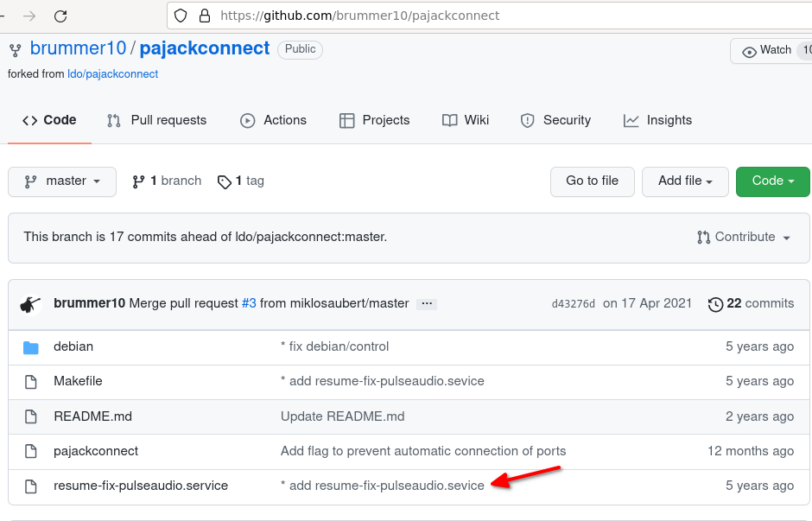Open the resume-fix-pulseaudio.service row's commit message
The height and width of the screenshot is (521, 812).
tap(383, 486)
